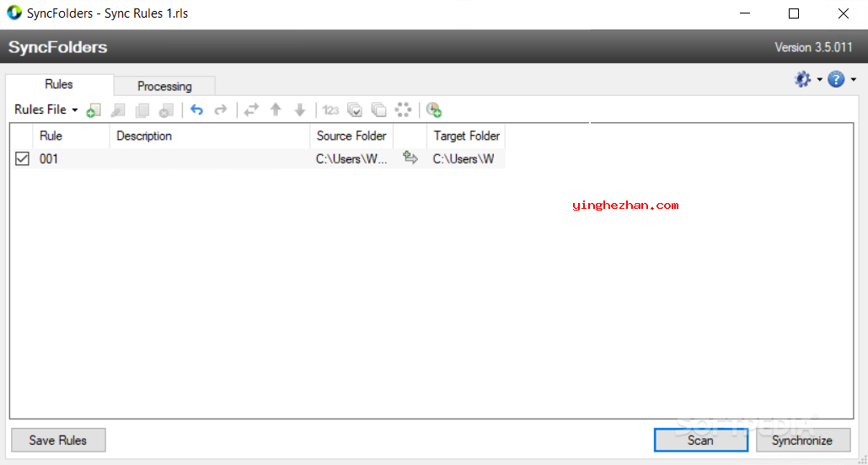This screenshot has height=465, width=868.
Task: Click the delete rule icon
Action: click(166, 110)
